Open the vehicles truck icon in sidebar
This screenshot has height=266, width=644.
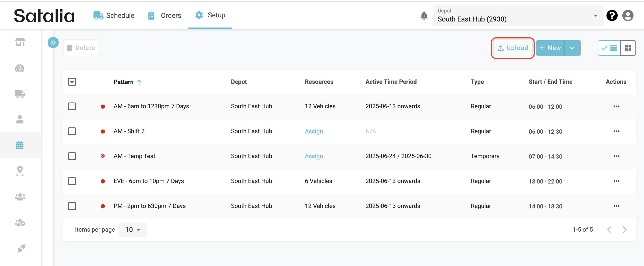[20, 94]
